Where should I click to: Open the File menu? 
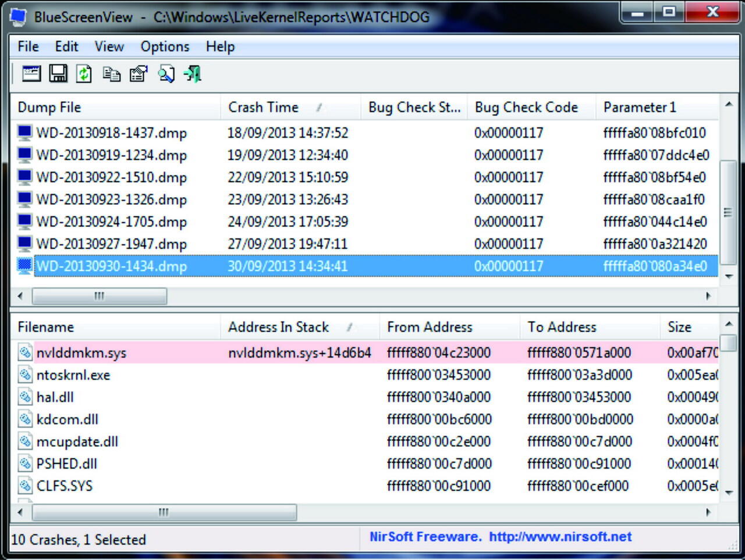[28, 47]
